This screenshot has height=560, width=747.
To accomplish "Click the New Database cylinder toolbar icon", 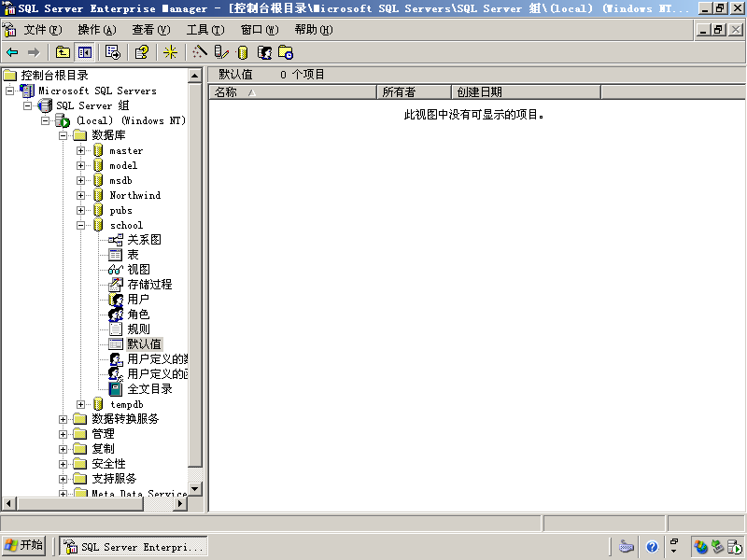I will point(243,52).
